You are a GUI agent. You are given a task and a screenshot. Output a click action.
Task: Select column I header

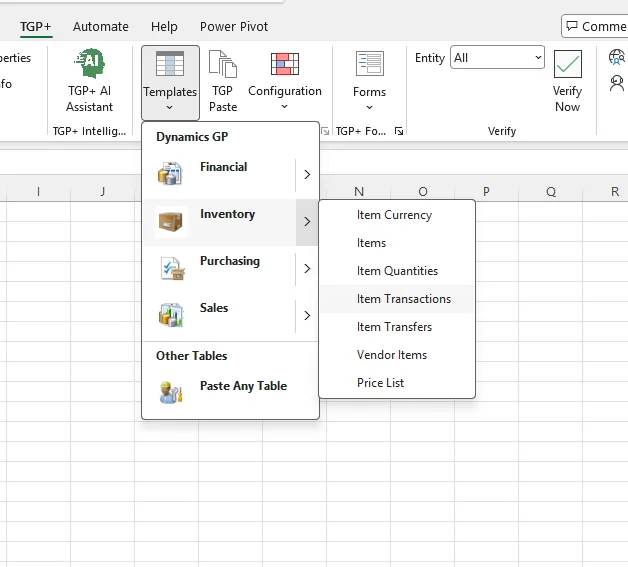coord(38,192)
